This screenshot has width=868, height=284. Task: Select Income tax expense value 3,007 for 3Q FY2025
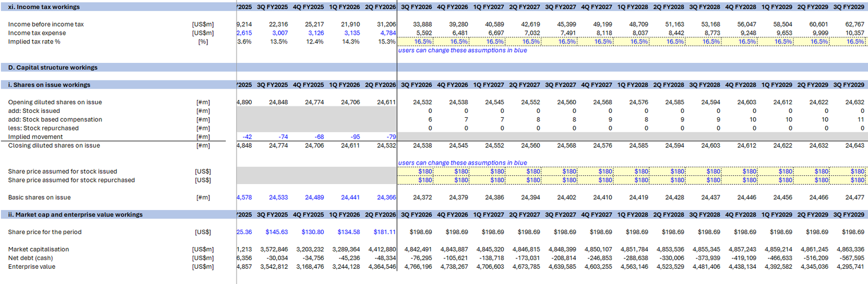279,33
